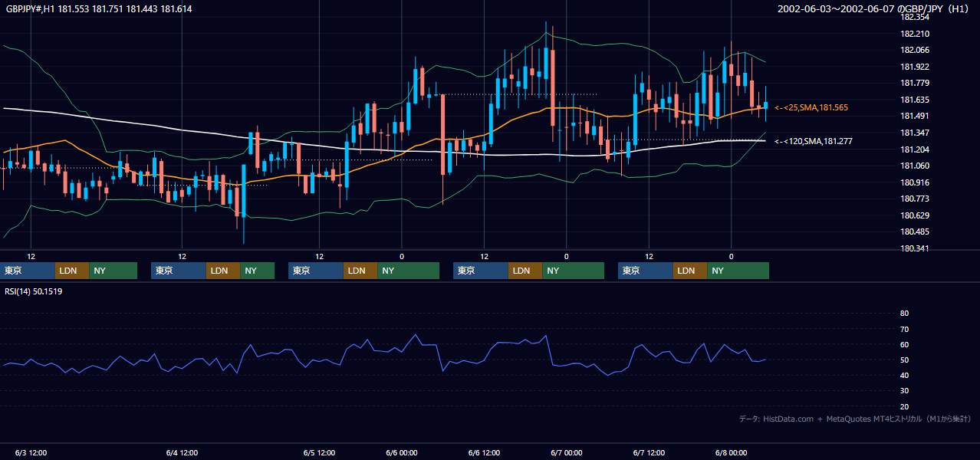Click the 6/7 00:00 date label
This screenshot has width=980, height=460.
[x=567, y=453]
